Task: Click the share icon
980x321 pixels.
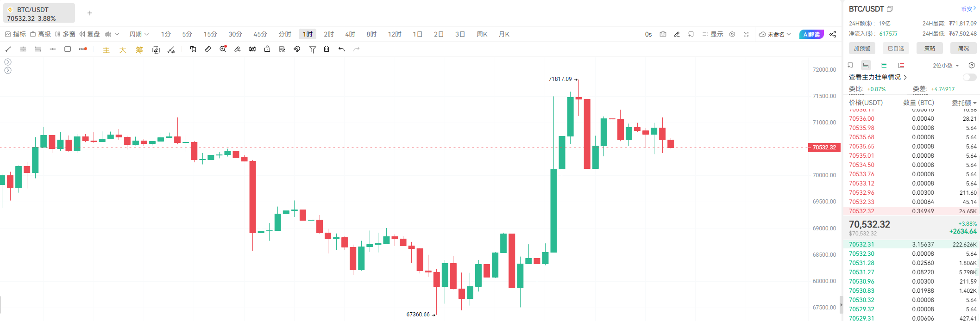Action: pos(833,34)
